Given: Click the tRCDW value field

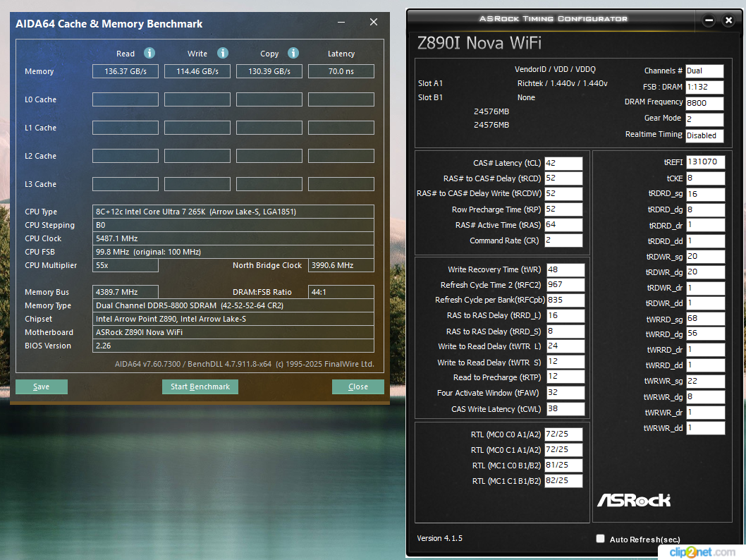Looking at the screenshot, I should click(563, 194).
